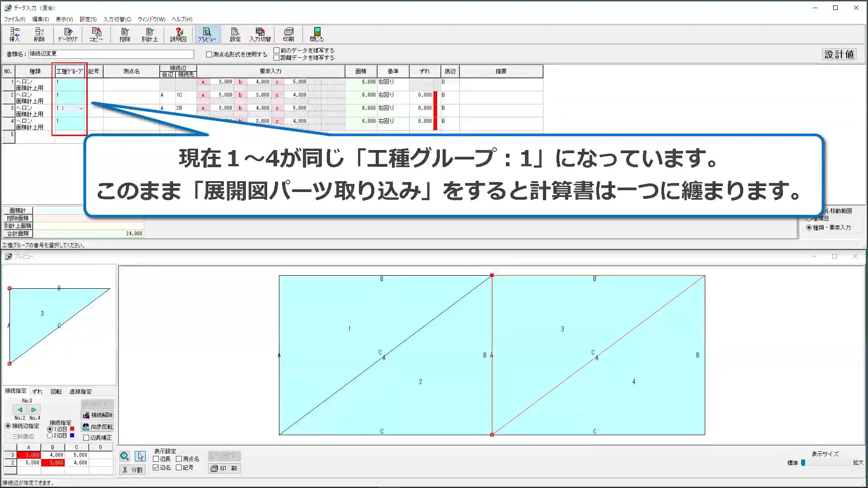Select 2辺目 radio button
This screenshot has width=868, height=488.
click(x=50, y=436)
